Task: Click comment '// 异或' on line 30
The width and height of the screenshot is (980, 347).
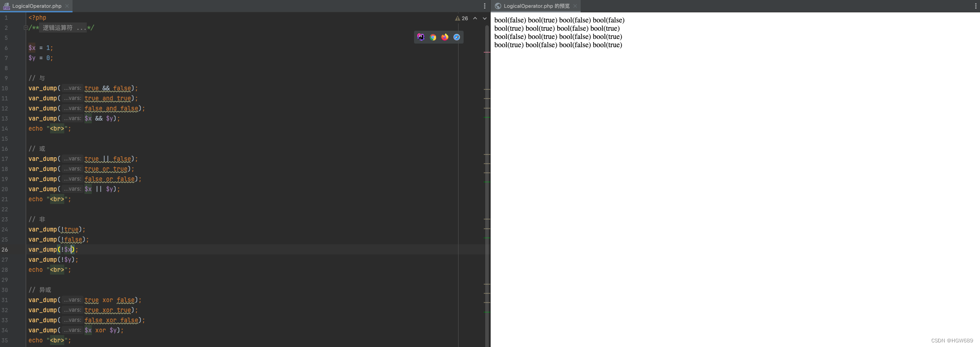Action: 40,290
